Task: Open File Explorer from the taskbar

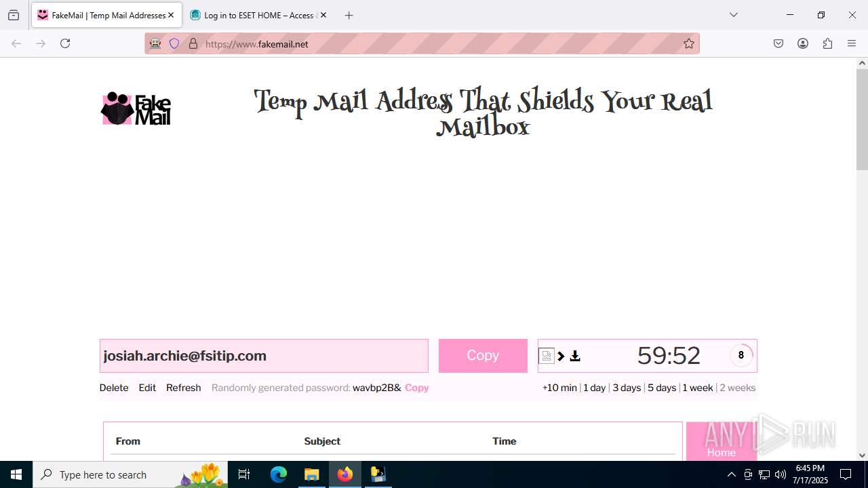Action: pos(311,474)
